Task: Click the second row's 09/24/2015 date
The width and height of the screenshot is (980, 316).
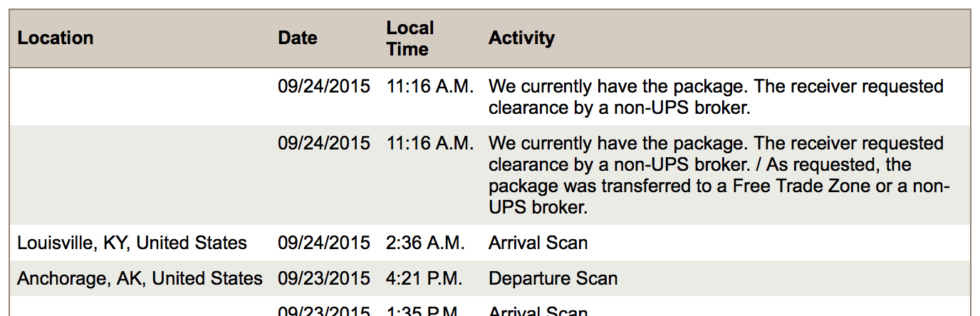Action: 324,143
